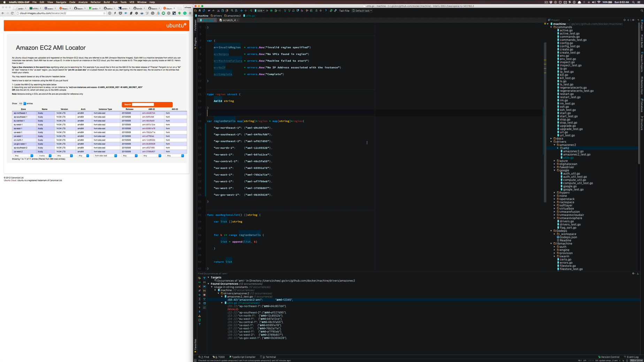Collapse the google folder in project tree
644x362 pixels.
(555, 170)
